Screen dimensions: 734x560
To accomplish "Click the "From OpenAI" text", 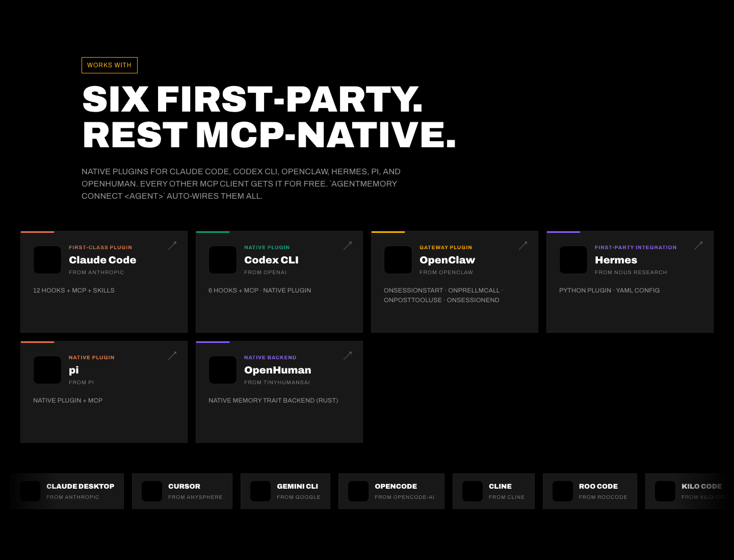I will (x=266, y=273).
